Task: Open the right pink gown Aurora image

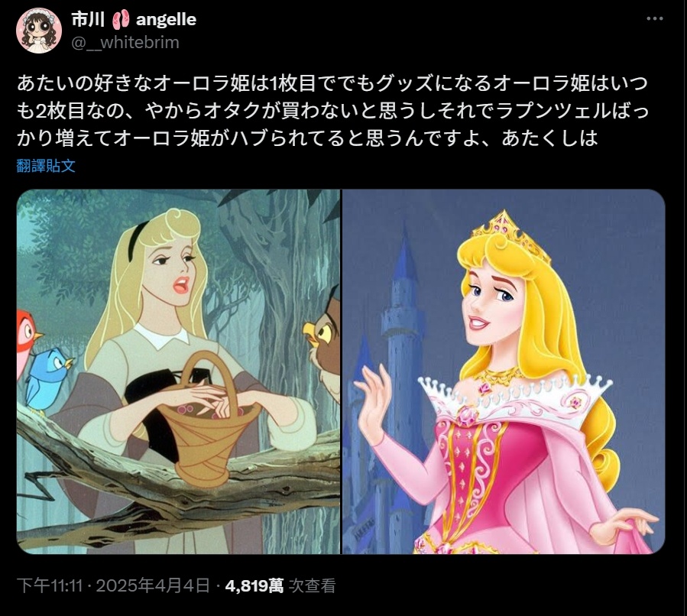Action: [x=504, y=371]
